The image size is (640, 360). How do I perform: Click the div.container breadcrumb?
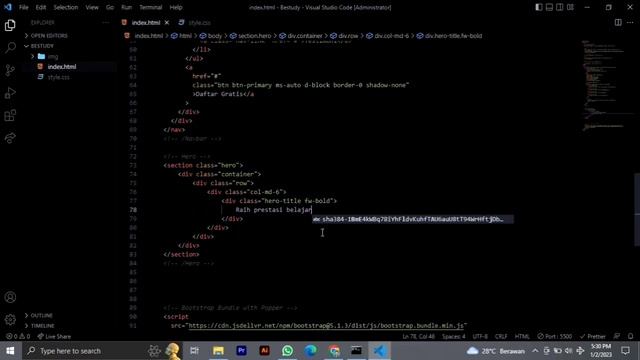(304, 36)
